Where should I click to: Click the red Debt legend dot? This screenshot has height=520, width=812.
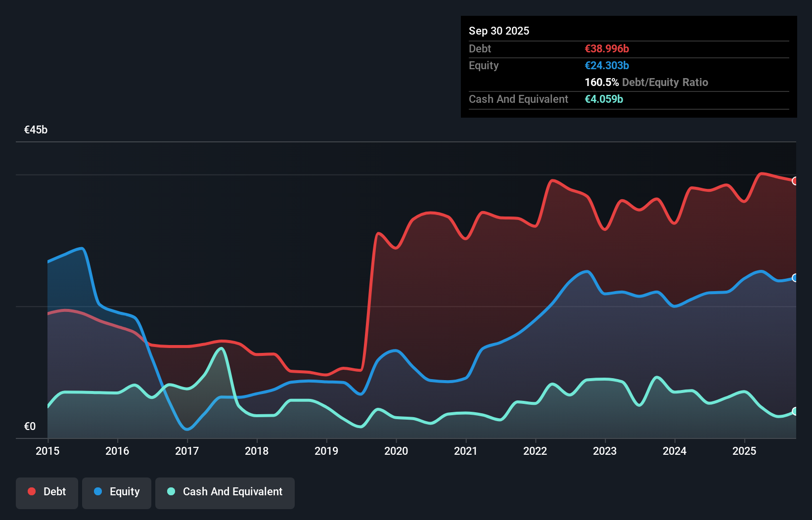(x=31, y=491)
